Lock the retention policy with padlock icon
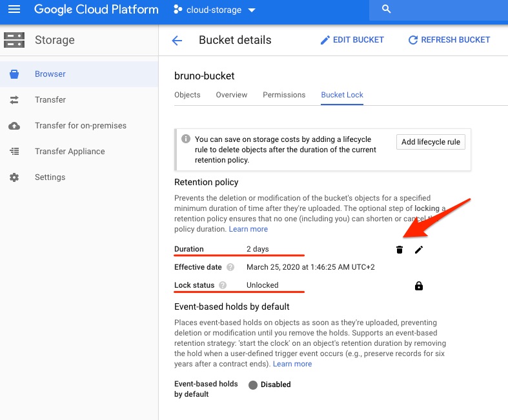The width and height of the screenshot is (508, 420). (x=419, y=286)
